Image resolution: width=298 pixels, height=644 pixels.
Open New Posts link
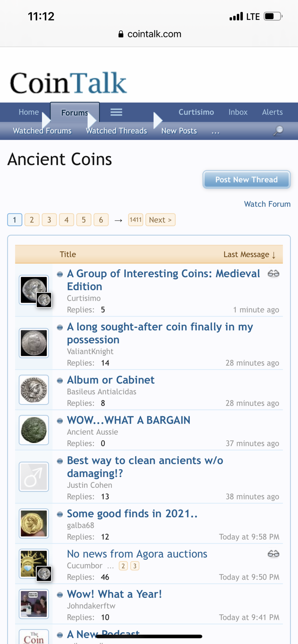pyautogui.click(x=179, y=131)
